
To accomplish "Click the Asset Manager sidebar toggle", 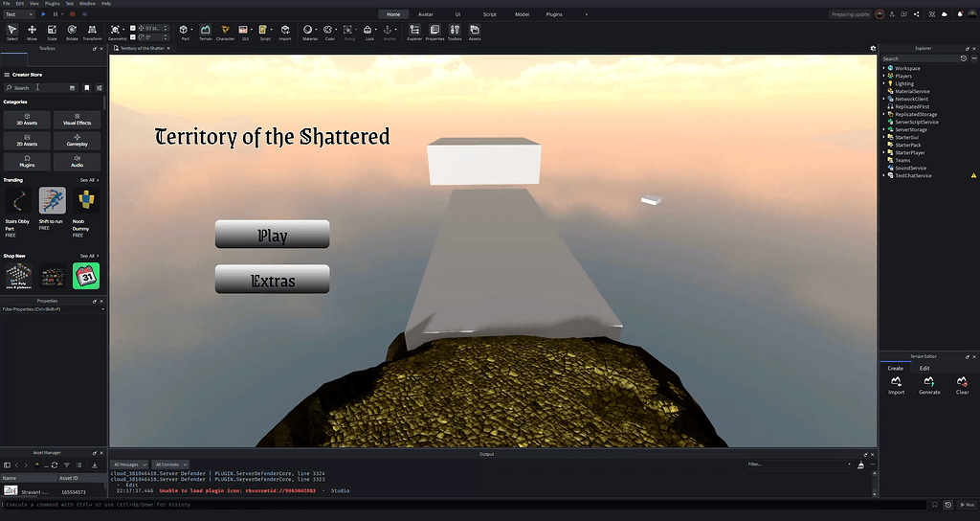I will [x=7, y=464].
